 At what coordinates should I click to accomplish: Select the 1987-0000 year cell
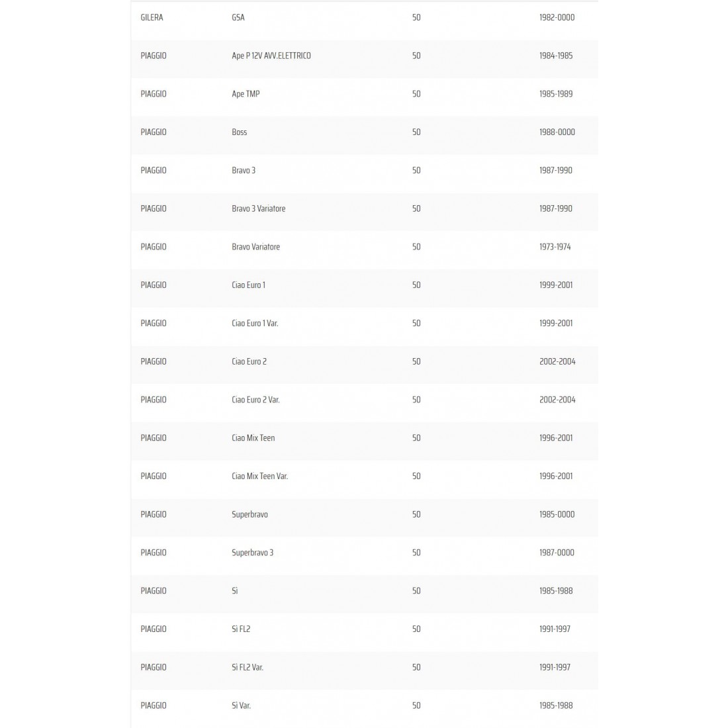pyautogui.click(x=557, y=553)
